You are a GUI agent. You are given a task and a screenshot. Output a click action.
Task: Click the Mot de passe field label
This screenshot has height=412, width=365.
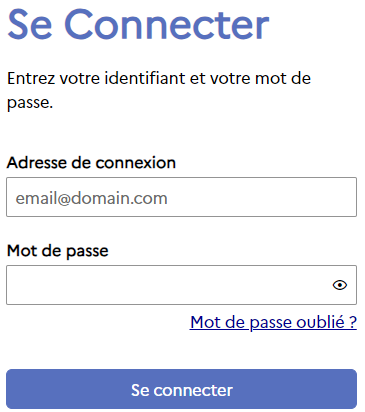tap(58, 251)
